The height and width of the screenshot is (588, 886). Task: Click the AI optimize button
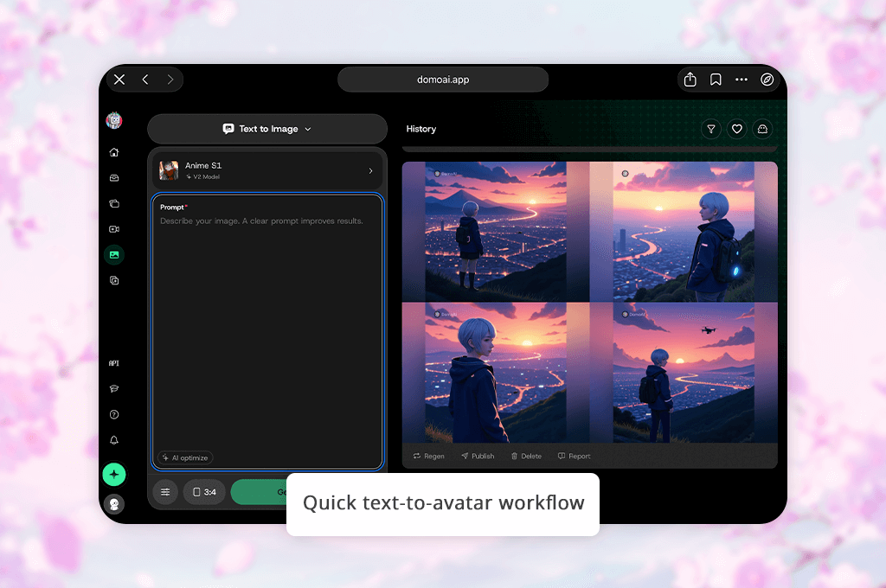pos(185,457)
